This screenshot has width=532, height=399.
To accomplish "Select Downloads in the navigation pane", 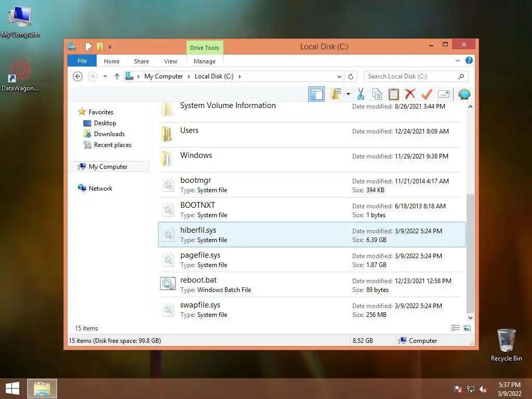I will click(x=109, y=134).
